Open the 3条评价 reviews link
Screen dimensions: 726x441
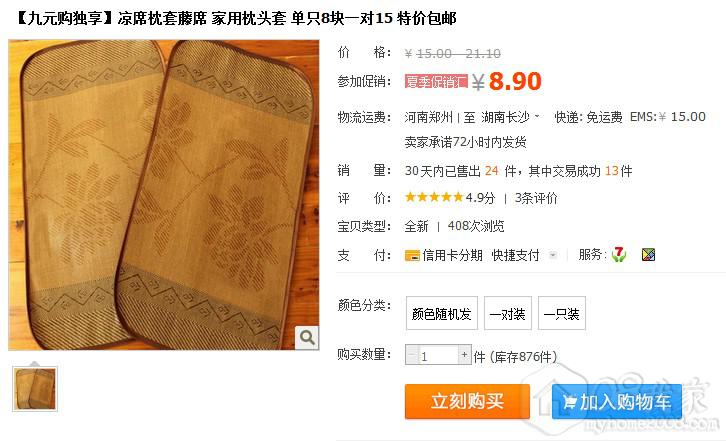(x=536, y=198)
